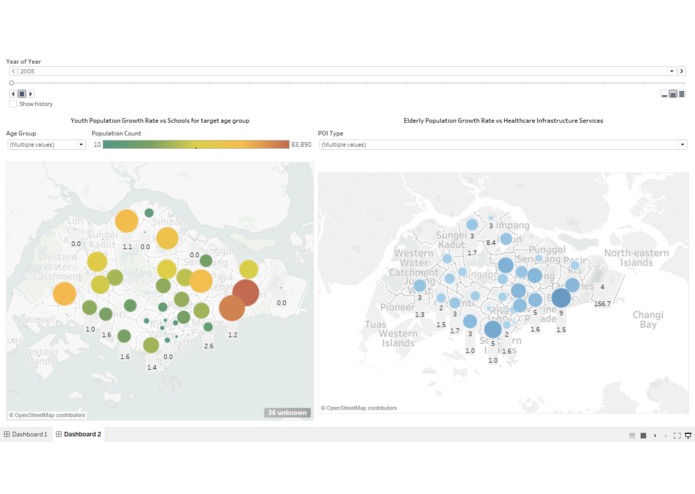
Task: Click the 2.6 label on youth map
Action: (x=208, y=346)
